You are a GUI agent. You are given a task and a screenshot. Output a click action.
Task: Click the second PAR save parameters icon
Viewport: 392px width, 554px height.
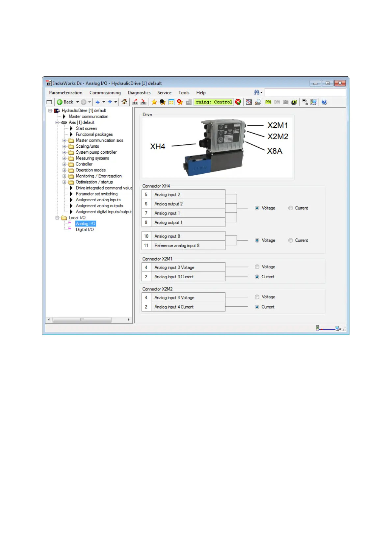(x=144, y=102)
